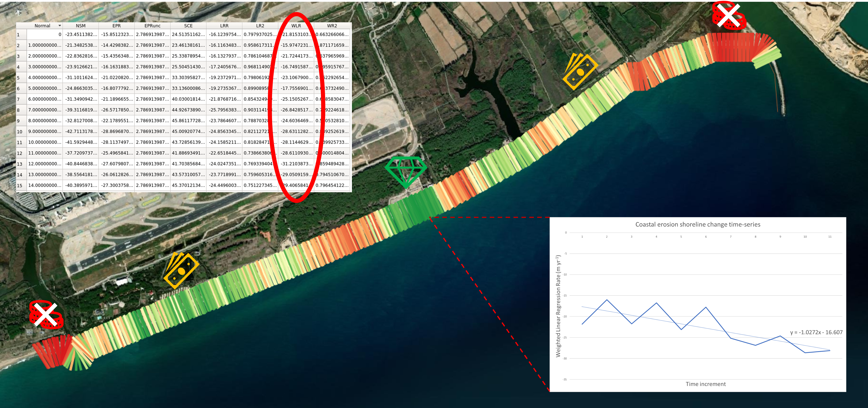This screenshot has width=868, height=408.
Task: Click the LR2 cell 0.751227345...
Action: [260, 186]
